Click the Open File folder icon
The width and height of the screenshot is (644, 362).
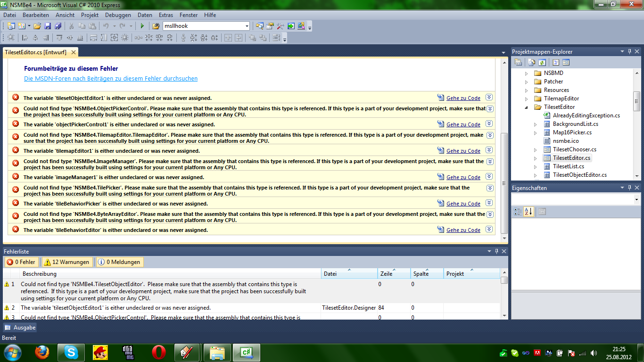tap(37, 26)
